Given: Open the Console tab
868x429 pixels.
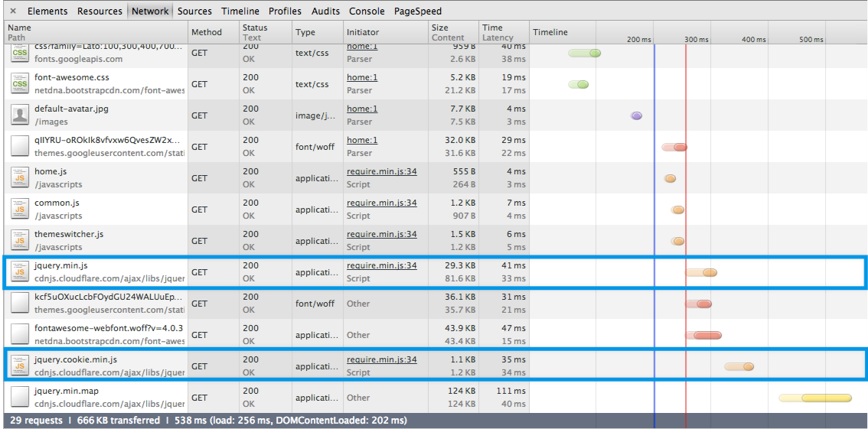Looking at the screenshot, I should point(367,11).
